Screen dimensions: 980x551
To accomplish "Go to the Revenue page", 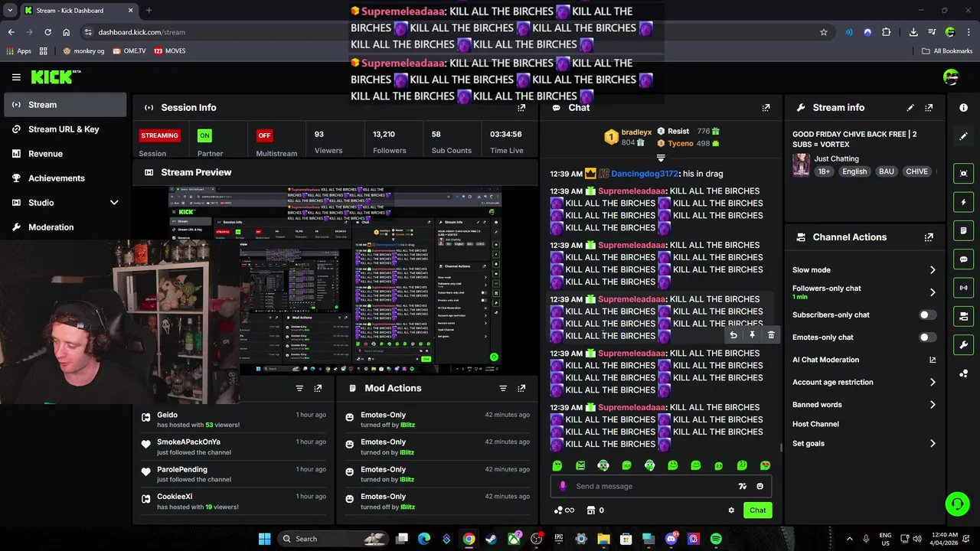I will pyautogui.click(x=66, y=154).
